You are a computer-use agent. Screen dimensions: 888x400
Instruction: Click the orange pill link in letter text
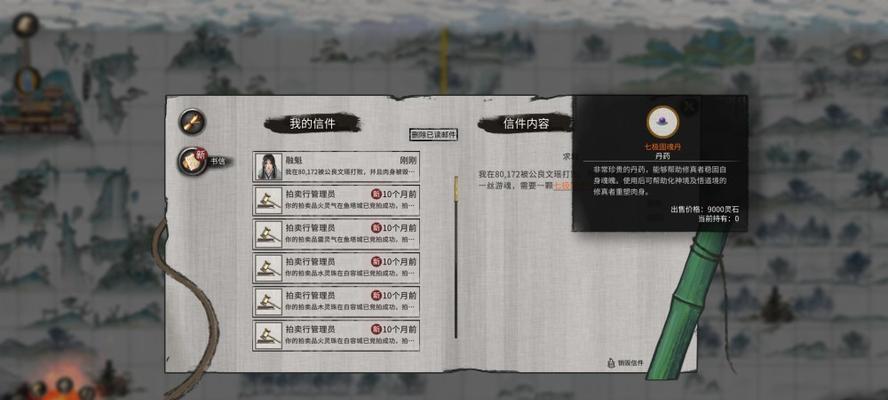563,186
